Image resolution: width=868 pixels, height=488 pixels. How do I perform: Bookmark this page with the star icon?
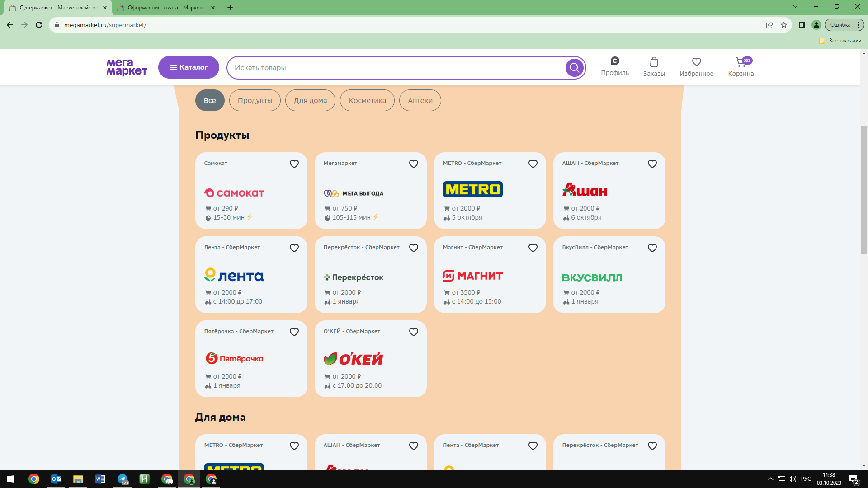click(x=784, y=25)
